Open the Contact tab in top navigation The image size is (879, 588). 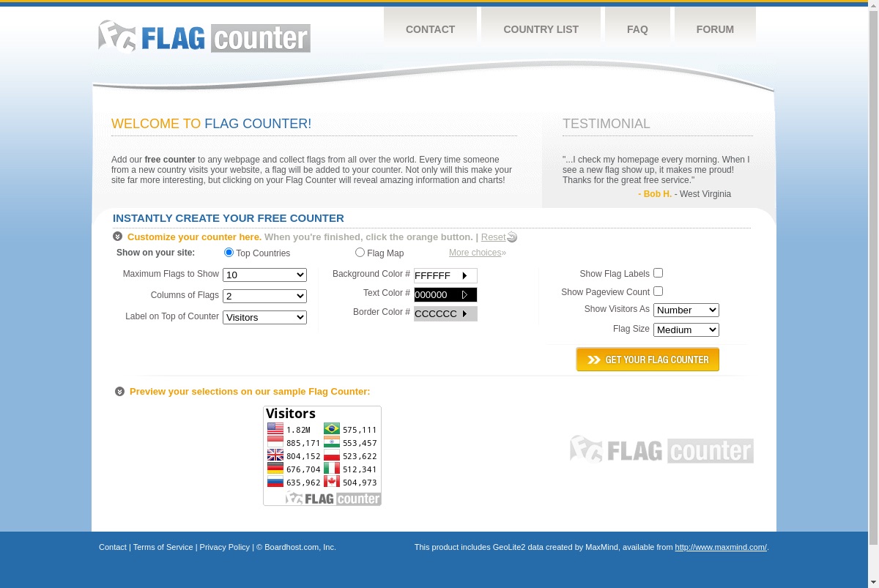coord(430,29)
